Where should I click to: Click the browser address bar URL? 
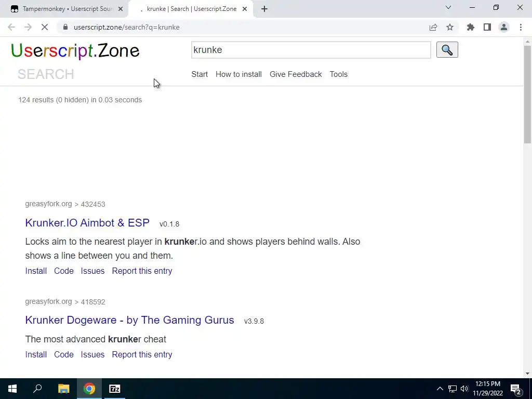tap(127, 27)
